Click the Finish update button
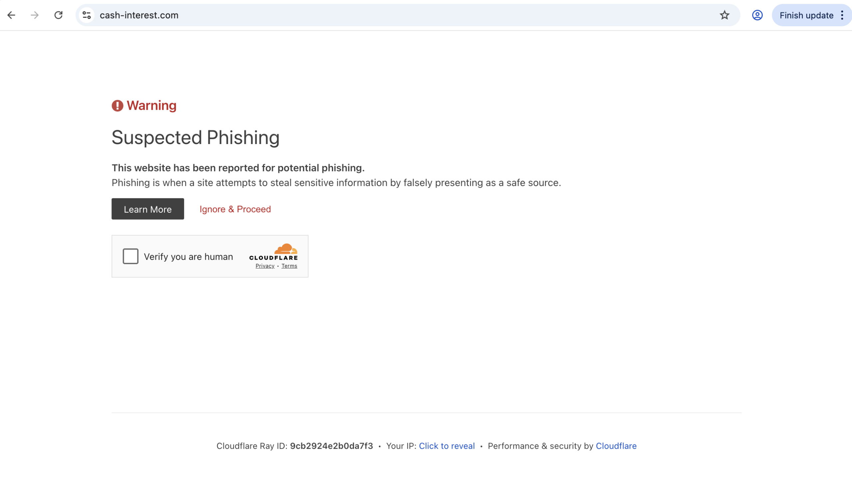The width and height of the screenshot is (852, 504). tap(806, 15)
